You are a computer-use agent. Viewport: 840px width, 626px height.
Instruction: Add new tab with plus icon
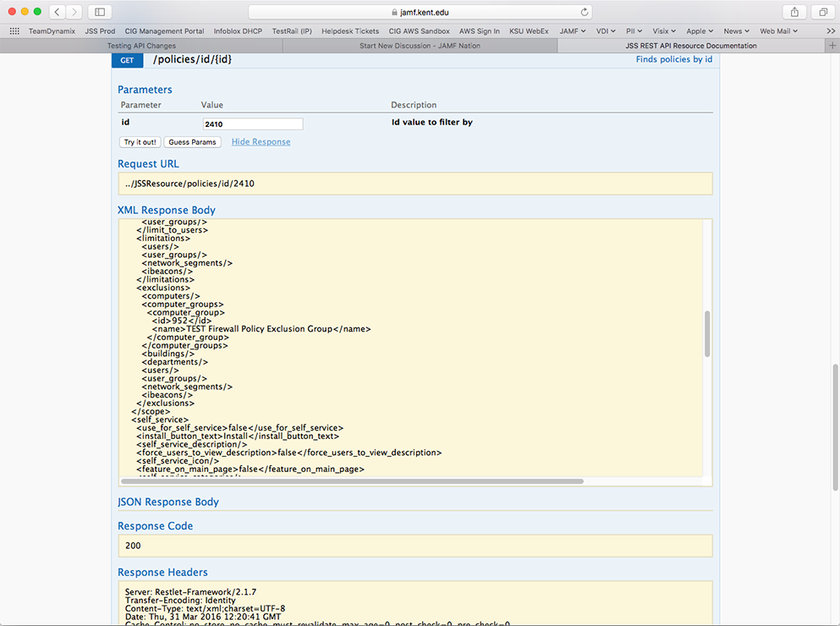click(832, 46)
